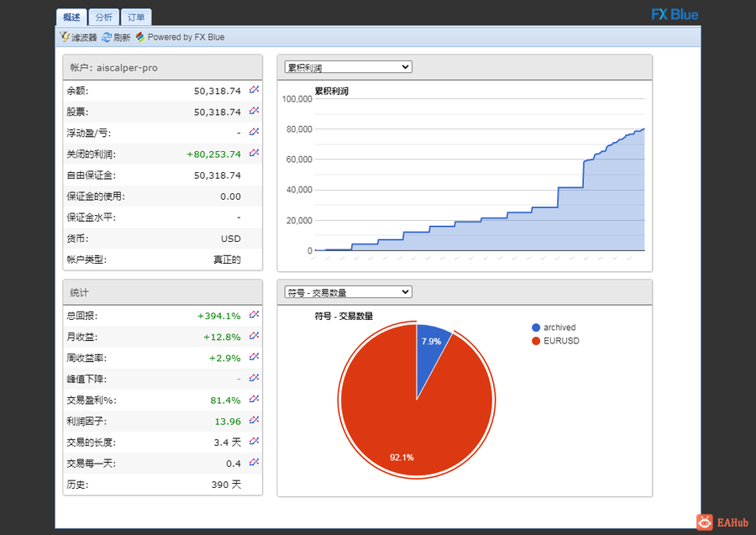
Task: Click chart icon next to 利润因子 value
Action: [x=254, y=420]
